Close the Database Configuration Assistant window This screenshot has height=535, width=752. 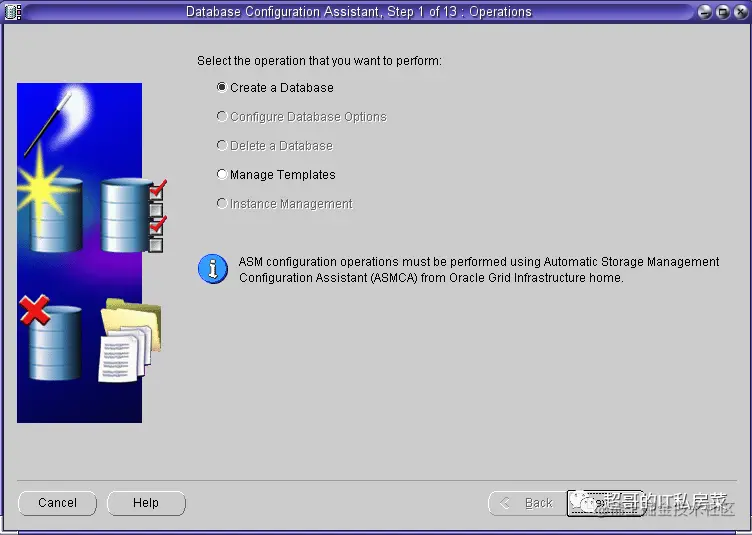click(741, 12)
